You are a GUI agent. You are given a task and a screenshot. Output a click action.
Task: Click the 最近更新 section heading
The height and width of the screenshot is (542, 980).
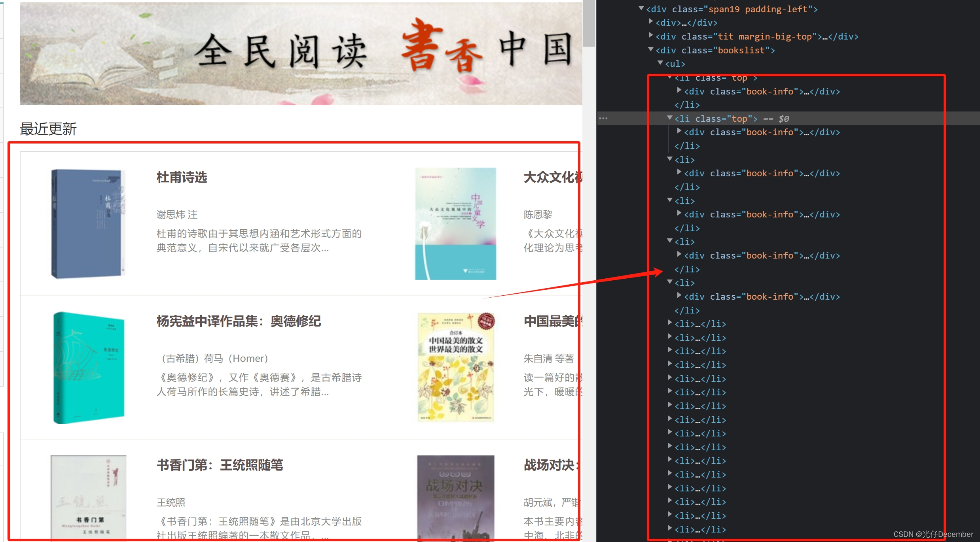tap(48, 129)
